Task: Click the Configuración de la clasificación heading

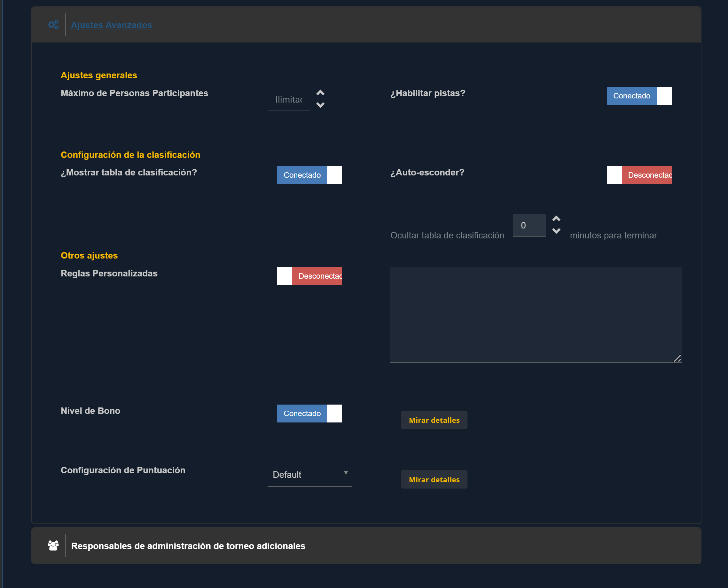Action: click(130, 155)
